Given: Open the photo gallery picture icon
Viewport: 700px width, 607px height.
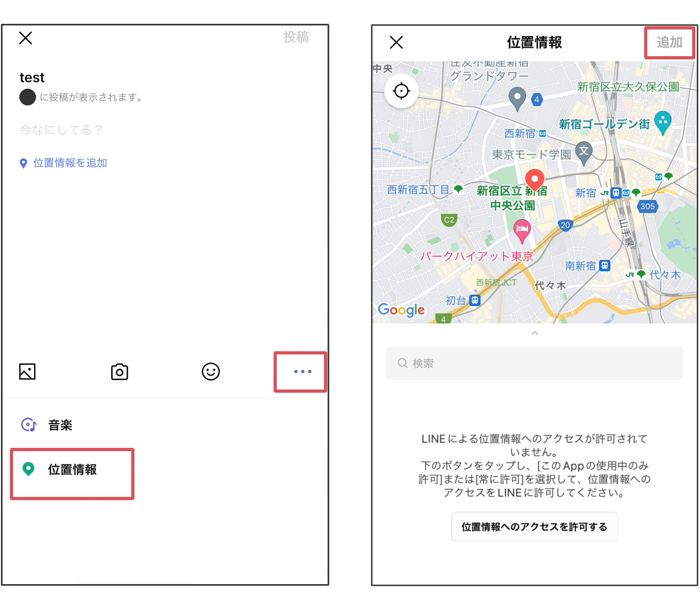Looking at the screenshot, I should [x=27, y=372].
